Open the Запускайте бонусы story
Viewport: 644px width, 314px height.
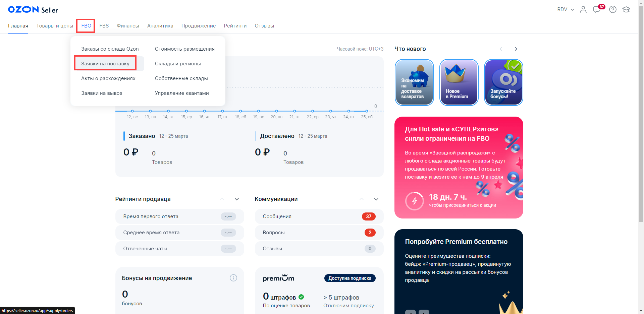point(503,82)
